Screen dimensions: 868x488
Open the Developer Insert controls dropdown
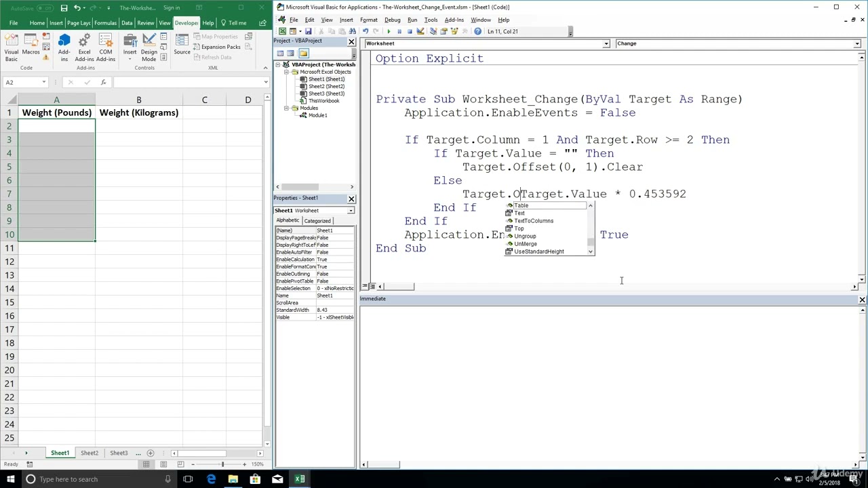130,47
